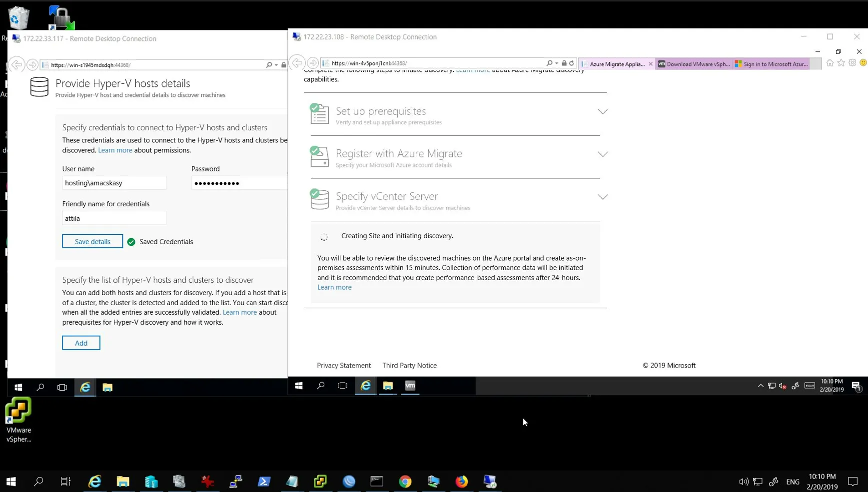This screenshot has width=868, height=492.
Task: Open Remote Desktop Connection on host taskbar
Action: (x=490, y=481)
